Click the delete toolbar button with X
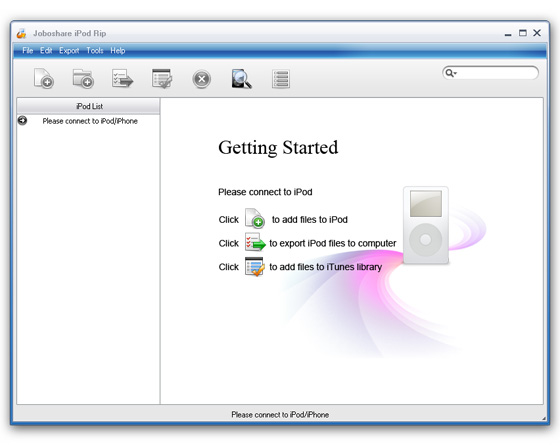 [201, 79]
